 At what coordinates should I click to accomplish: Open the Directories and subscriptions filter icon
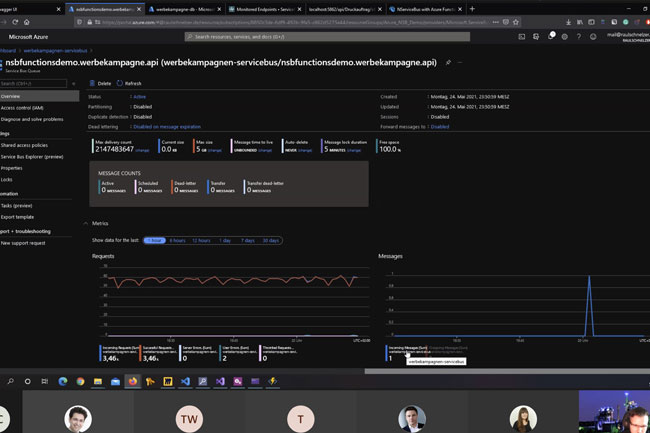pos(536,37)
